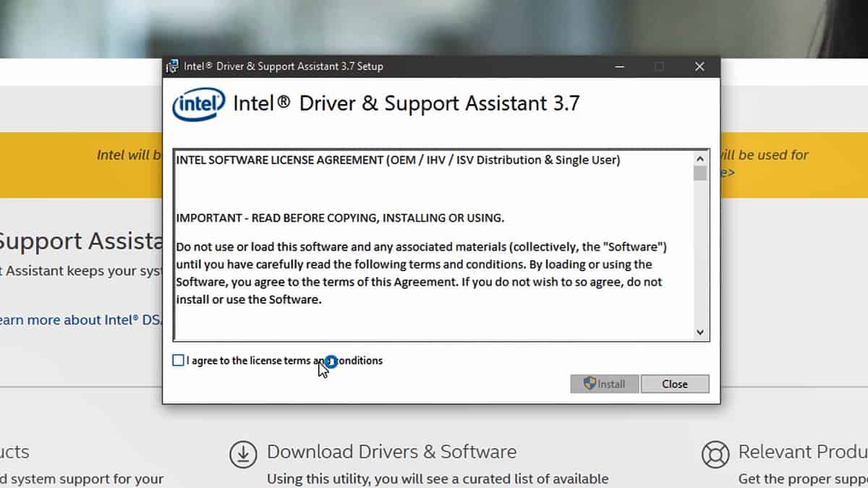The height and width of the screenshot is (488, 868).
Task: Click the setup window title bar text
Action: pos(284,67)
